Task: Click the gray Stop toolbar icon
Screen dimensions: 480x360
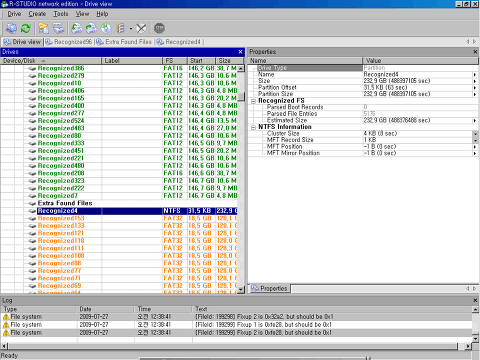Action: pyautogui.click(x=159, y=28)
